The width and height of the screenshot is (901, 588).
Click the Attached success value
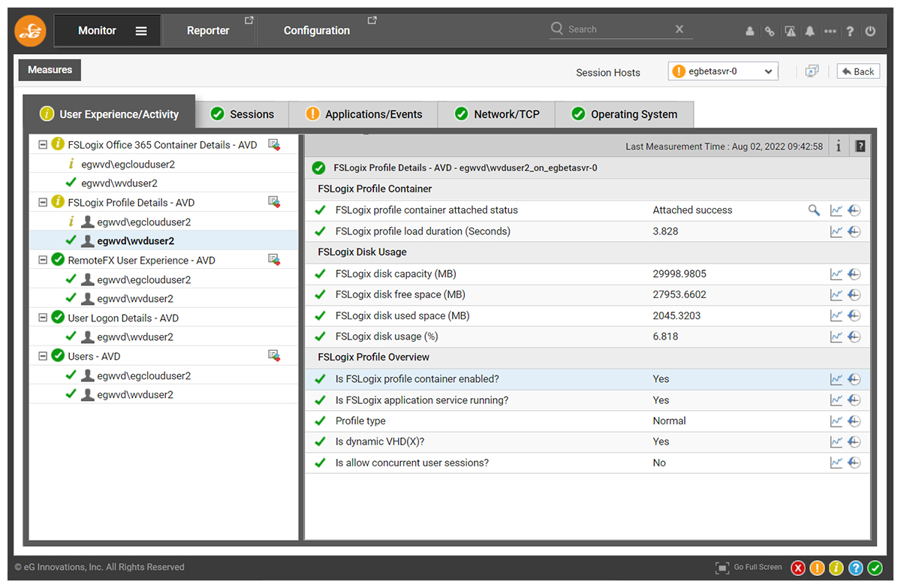click(x=692, y=210)
